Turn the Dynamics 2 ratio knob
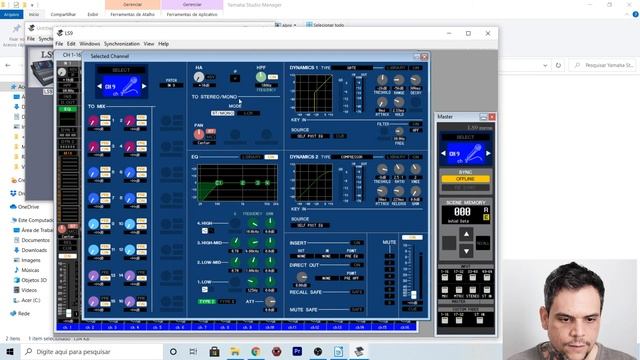This screenshot has height=360, width=640. [399, 169]
